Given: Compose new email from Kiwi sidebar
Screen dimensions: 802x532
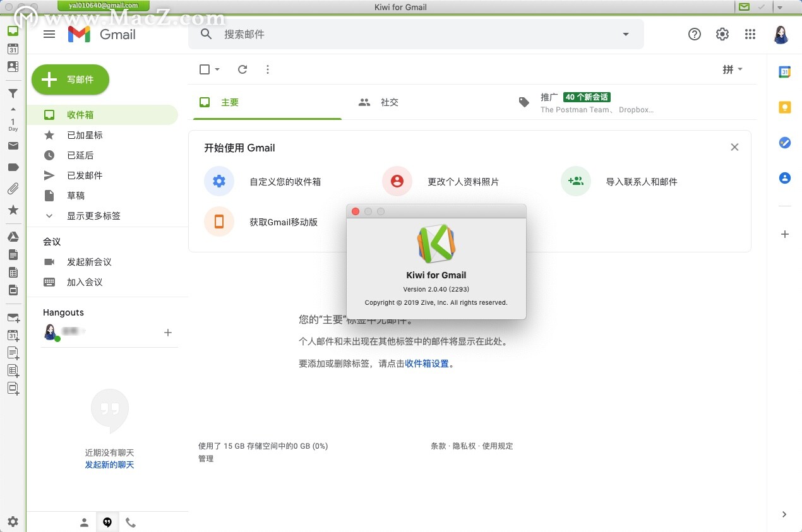Looking at the screenshot, I should (x=13, y=318).
